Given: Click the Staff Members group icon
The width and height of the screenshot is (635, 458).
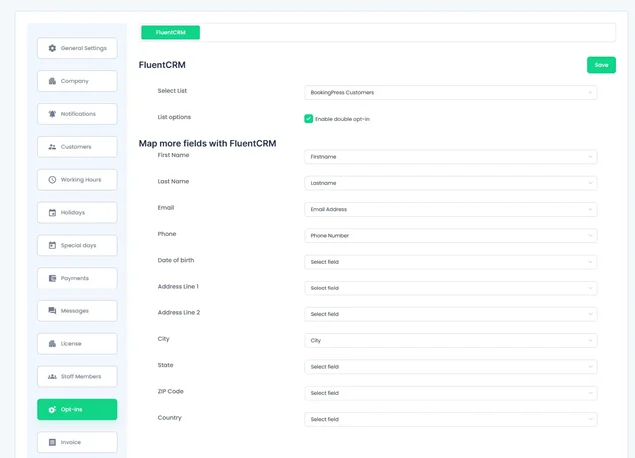Looking at the screenshot, I should pyautogui.click(x=52, y=377).
